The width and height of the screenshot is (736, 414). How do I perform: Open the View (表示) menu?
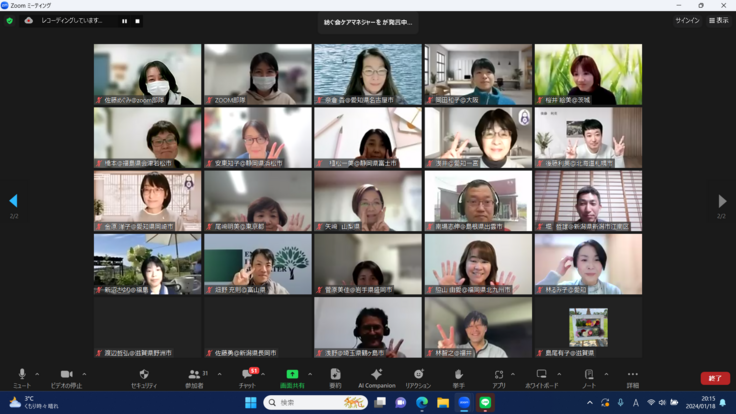point(718,20)
